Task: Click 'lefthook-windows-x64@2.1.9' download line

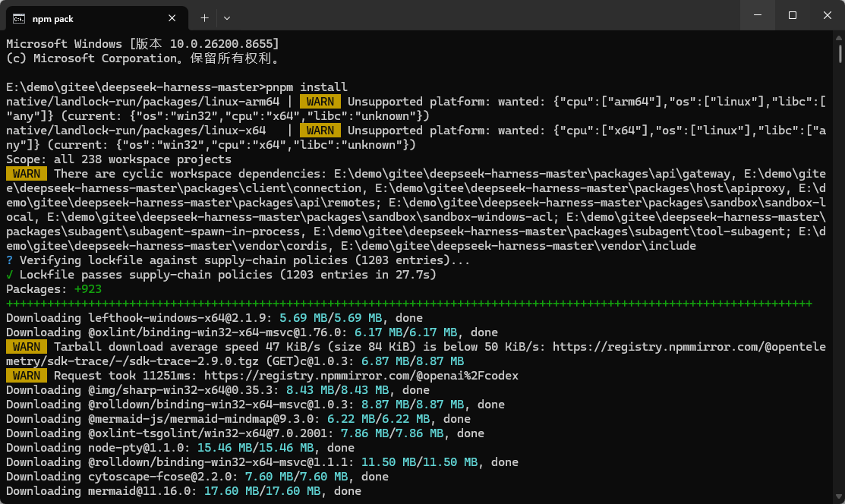Action: pyautogui.click(x=215, y=318)
